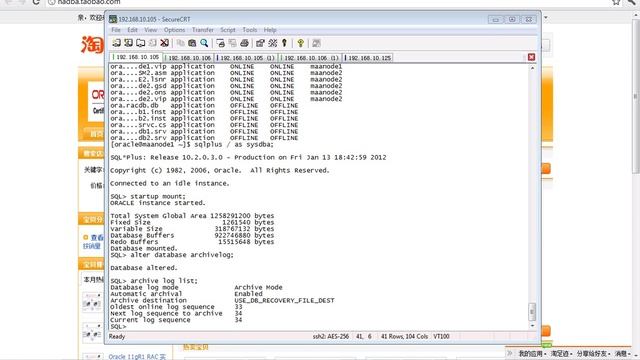This screenshot has width=640, height=360.
Task: Maximize the SecureCRT window
Action: click(512, 20)
